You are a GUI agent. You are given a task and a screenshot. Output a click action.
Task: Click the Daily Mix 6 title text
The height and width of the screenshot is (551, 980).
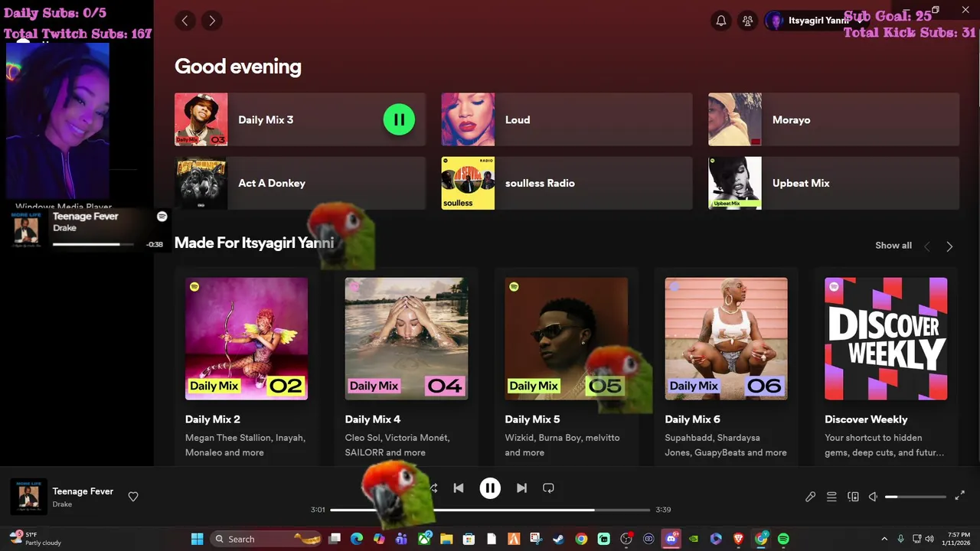pyautogui.click(x=693, y=419)
